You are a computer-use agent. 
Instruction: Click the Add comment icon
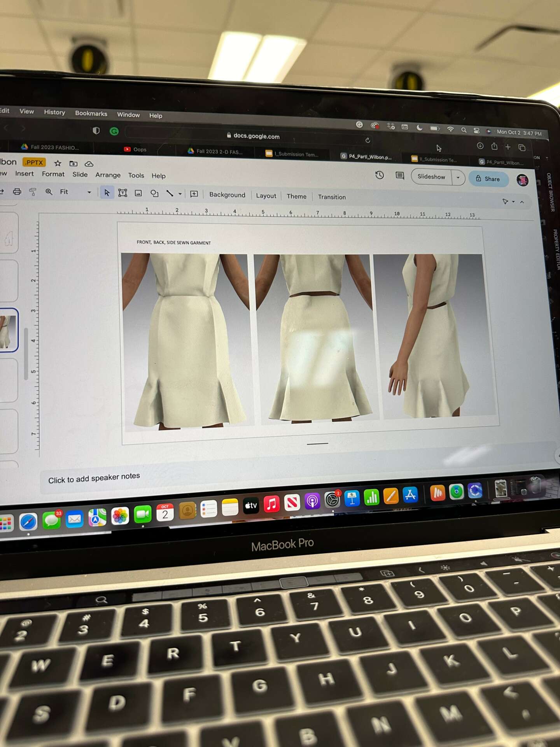tap(194, 194)
